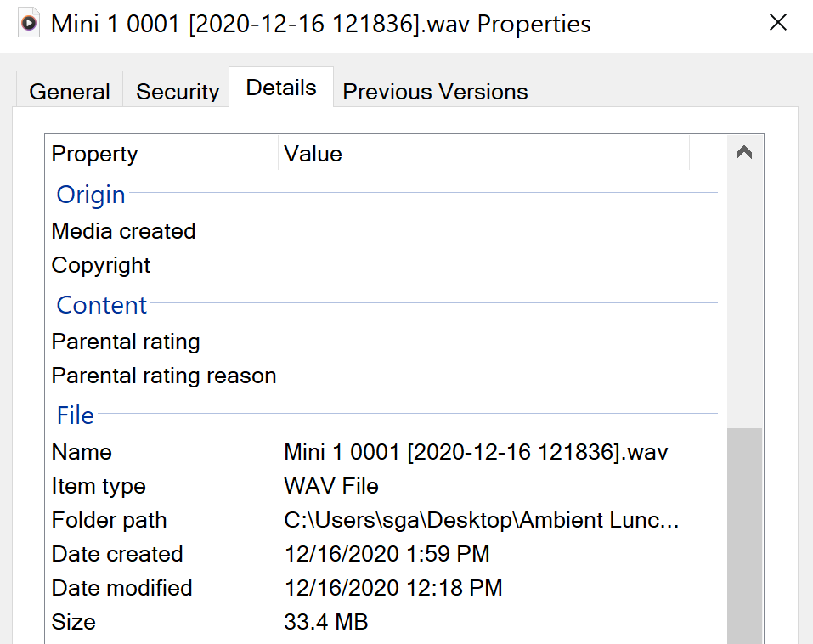Go to the Previous Versions tab

click(435, 91)
